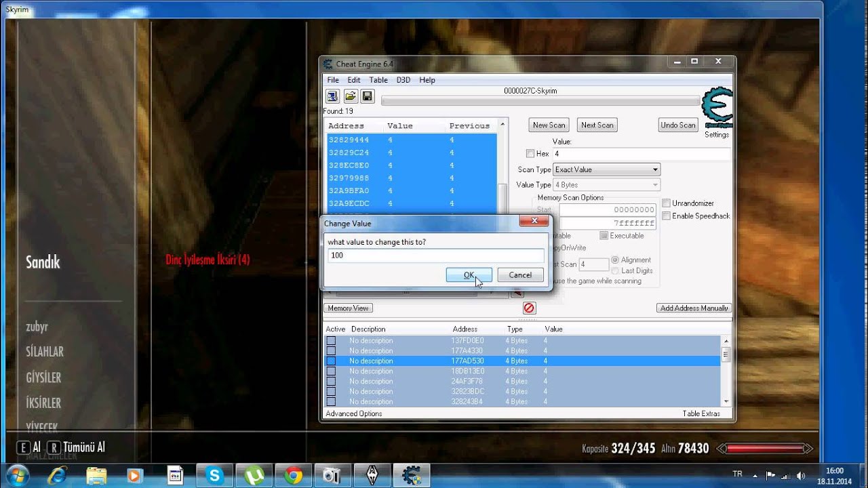Switch to Skyrim via its taskbar icon

coord(372,476)
